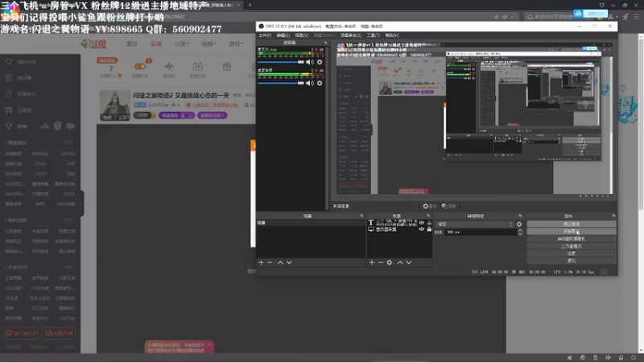644x362 pixels.
Task: Open the 编辑(E) menu in OBS
Action: point(283,35)
